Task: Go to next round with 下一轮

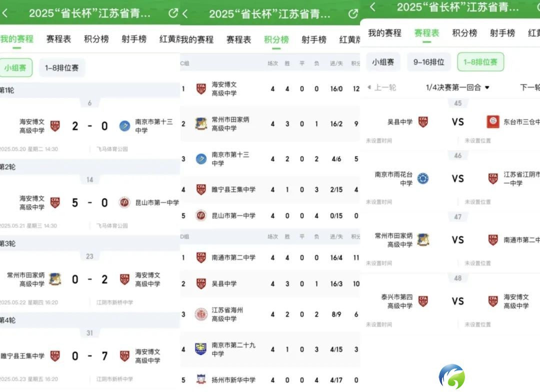Action: tap(529, 87)
